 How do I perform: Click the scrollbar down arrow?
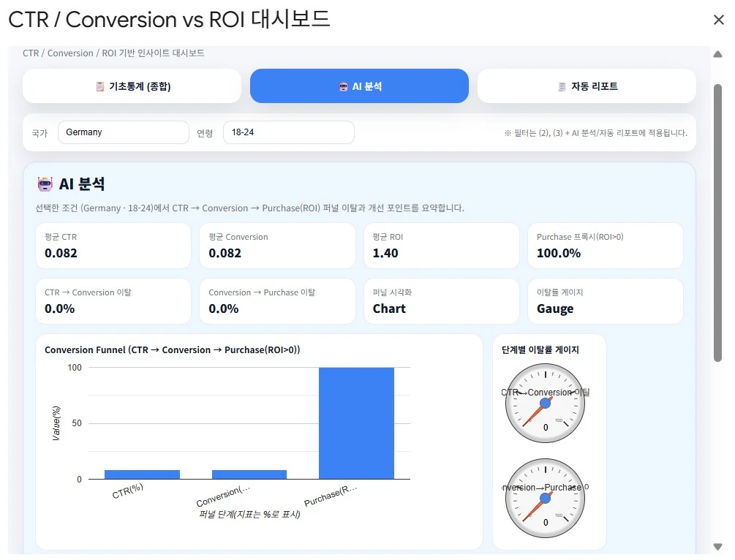pos(717,546)
